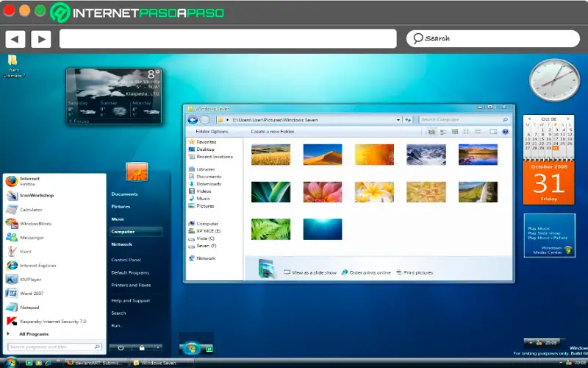Click Folder Options in explorer toolbar
Viewport: 588px width, 368px height.
pos(212,132)
